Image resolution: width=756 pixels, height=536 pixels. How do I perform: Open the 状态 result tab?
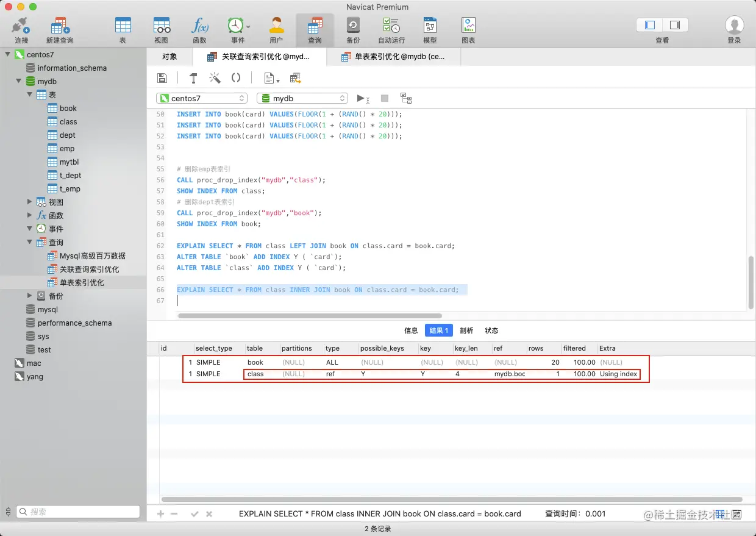491,331
